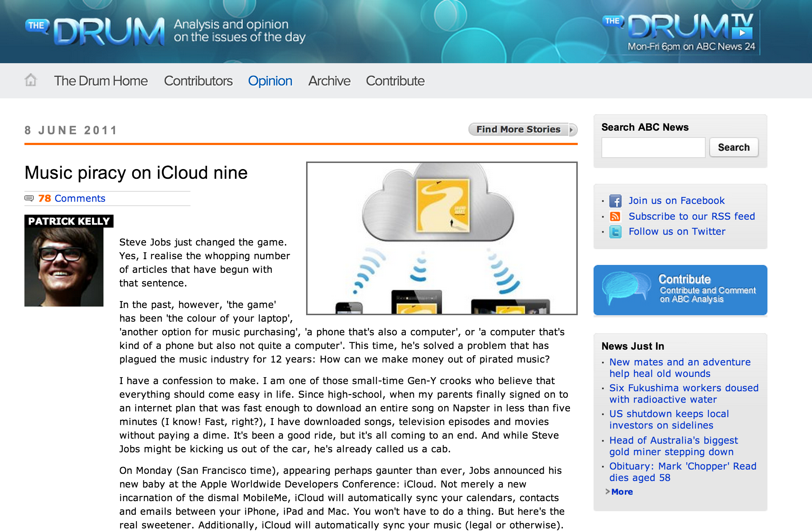Click 'Mon-Fri 6pm on ABC News 24' text
The image size is (812, 532).
click(x=691, y=46)
